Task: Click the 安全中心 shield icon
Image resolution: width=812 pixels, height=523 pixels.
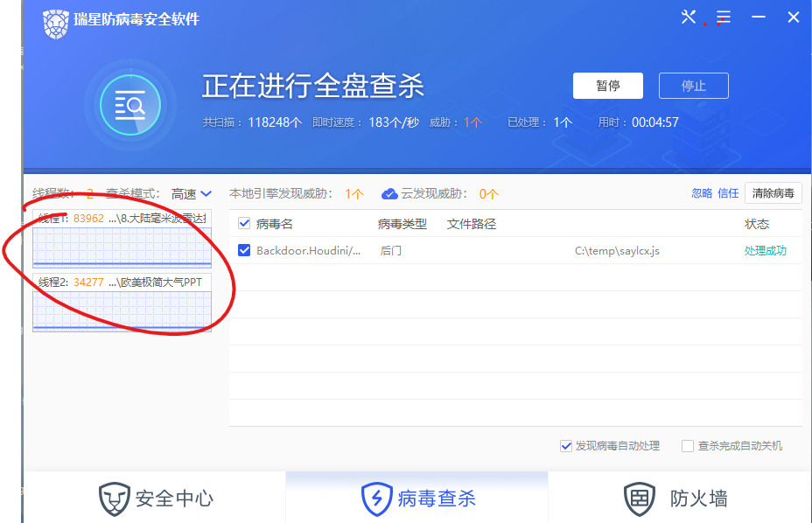Action: pos(114,499)
